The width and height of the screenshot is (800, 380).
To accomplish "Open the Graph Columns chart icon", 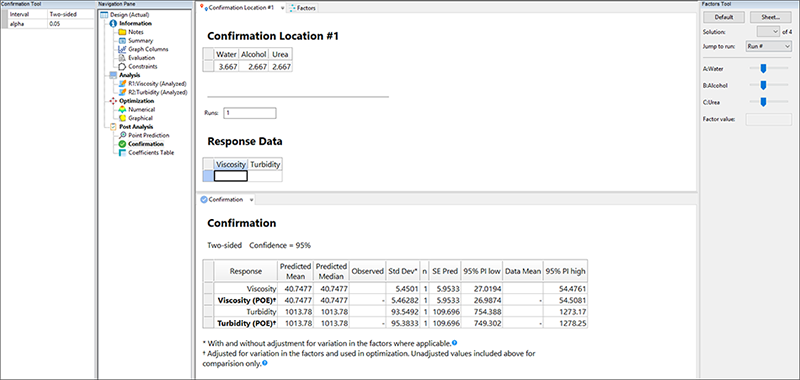I will coord(122,49).
